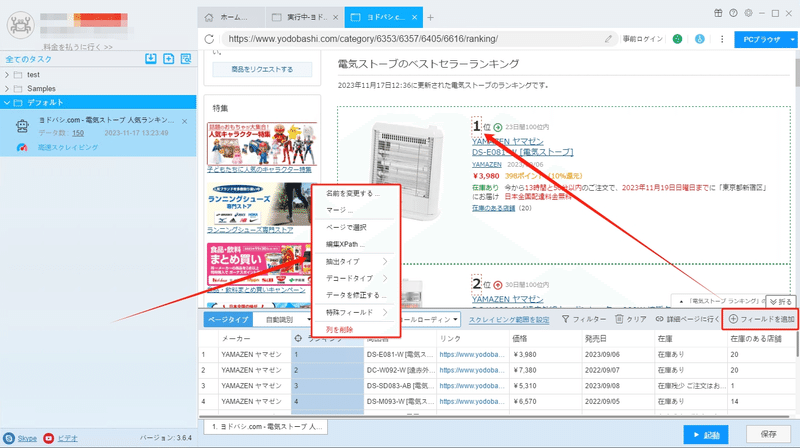Click フィールドを追加 button
800x448 pixels.
point(761,319)
